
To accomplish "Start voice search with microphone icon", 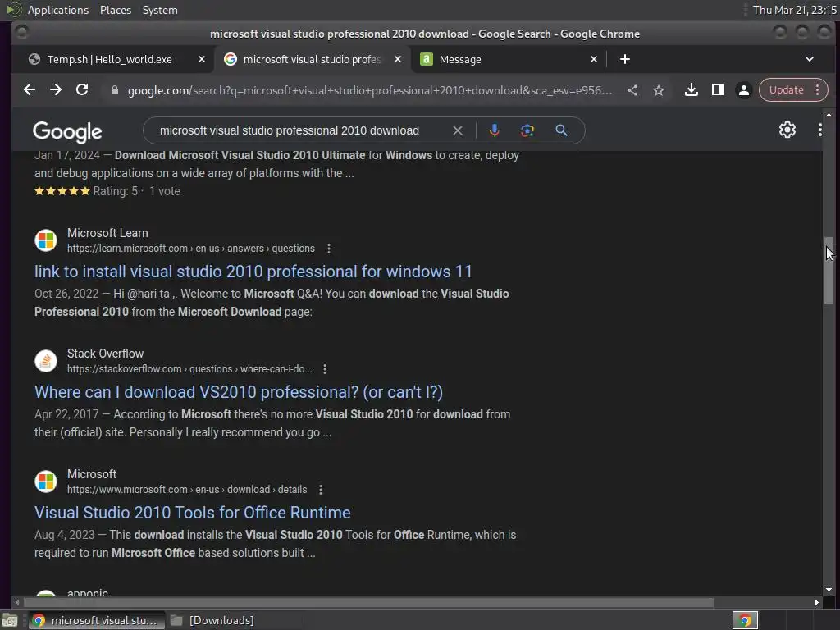I will (495, 130).
